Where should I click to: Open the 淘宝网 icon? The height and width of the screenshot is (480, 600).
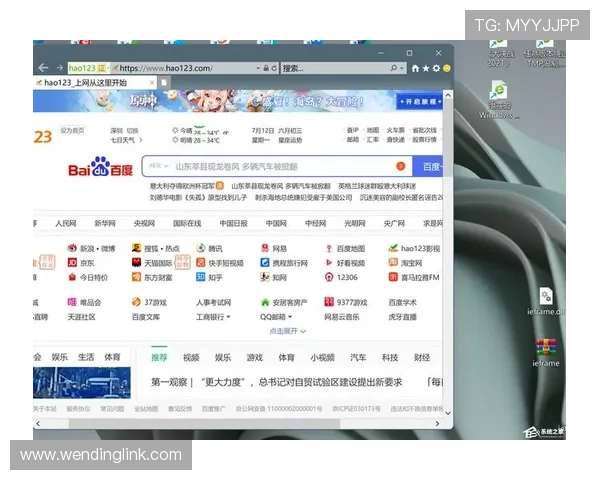393,263
